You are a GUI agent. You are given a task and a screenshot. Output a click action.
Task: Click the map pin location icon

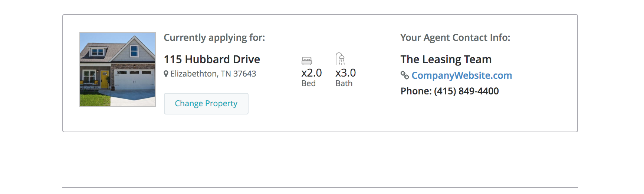[x=166, y=74]
